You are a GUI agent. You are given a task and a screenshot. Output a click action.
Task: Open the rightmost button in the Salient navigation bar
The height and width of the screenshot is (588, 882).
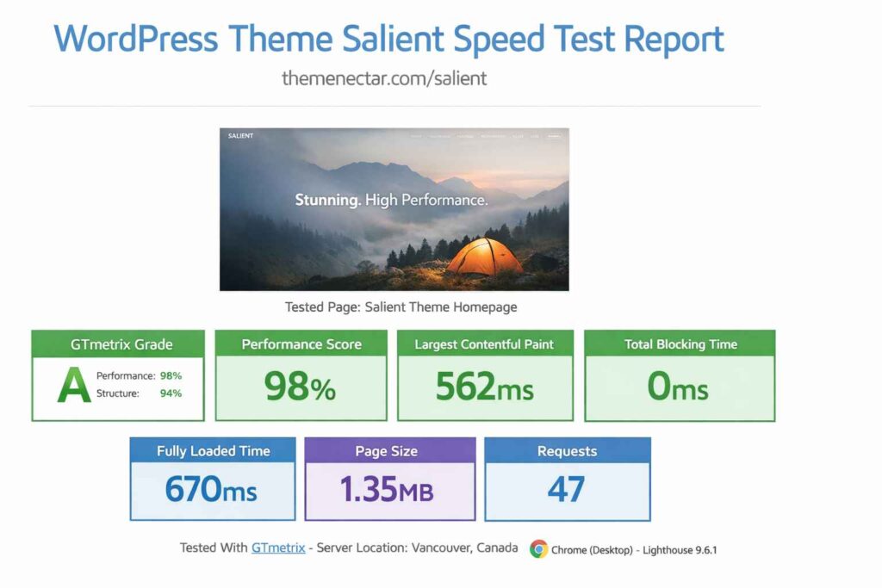tap(555, 136)
